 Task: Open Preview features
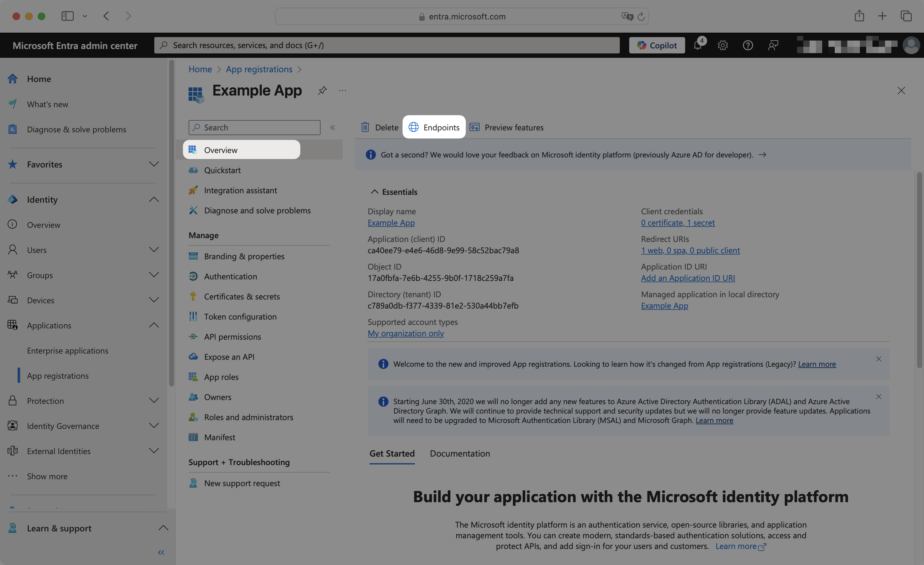point(507,127)
